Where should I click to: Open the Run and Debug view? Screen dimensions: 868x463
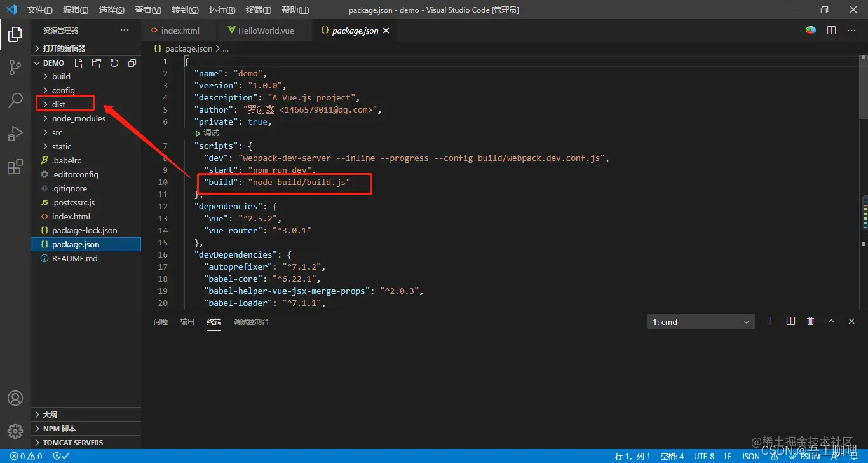click(x=15, y=134)
